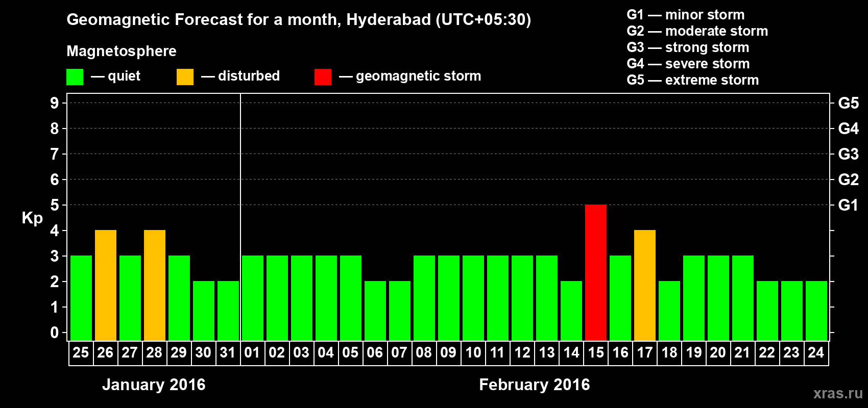Click the red geomagnetic storm legend swatch
Screen dimensions: 868x408
point(323,77)
